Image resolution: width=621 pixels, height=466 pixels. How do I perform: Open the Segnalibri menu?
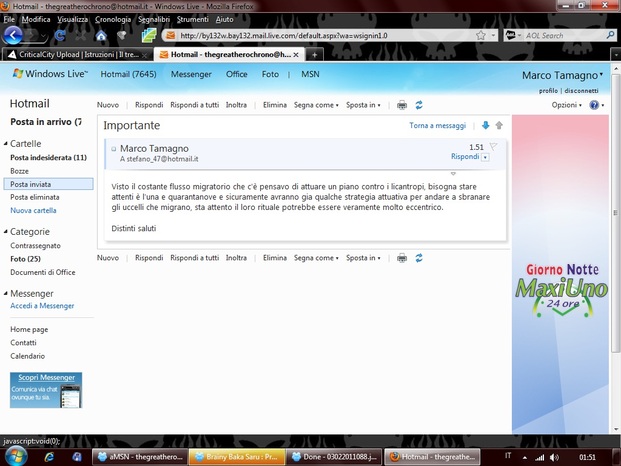pyautogui.click(x=154, y=19)
